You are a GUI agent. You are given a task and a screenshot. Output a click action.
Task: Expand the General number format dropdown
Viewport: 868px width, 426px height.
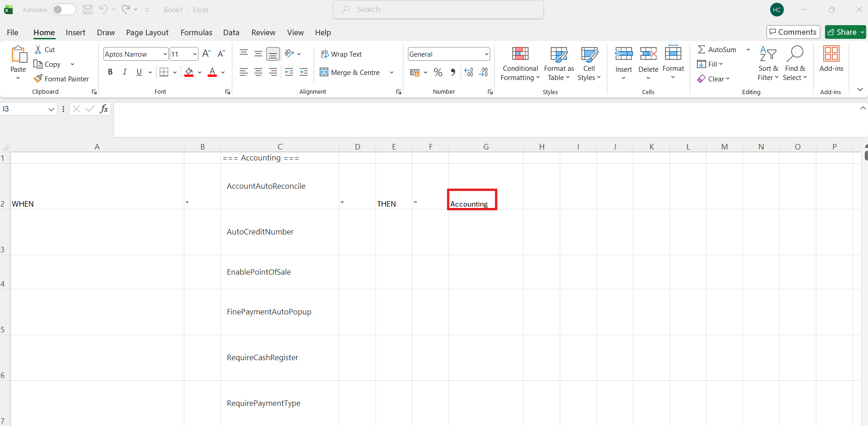pyautogui.click(x=486, y=54)
